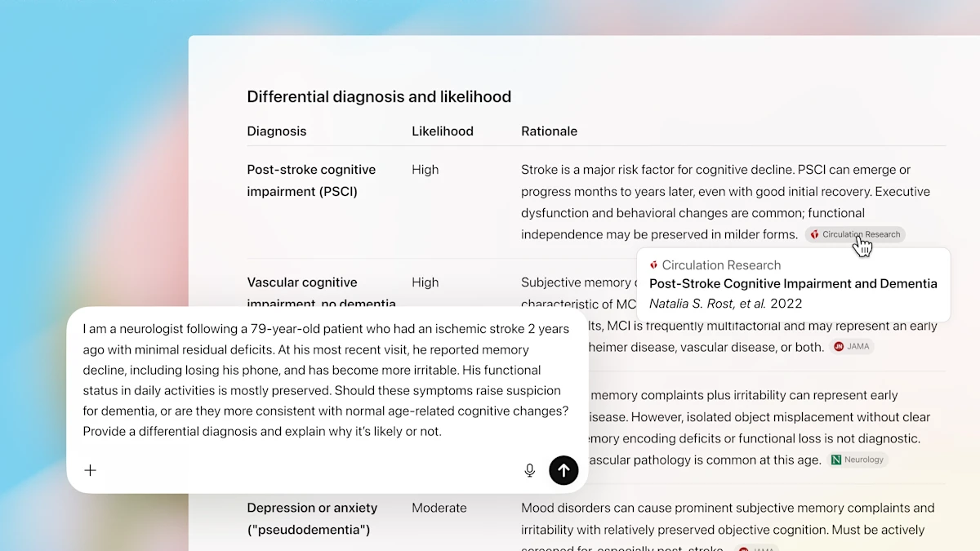Click the green N icon on the Neurology badge
The image size is (980, 551).
pyautogui.click(x=835, y=460)
